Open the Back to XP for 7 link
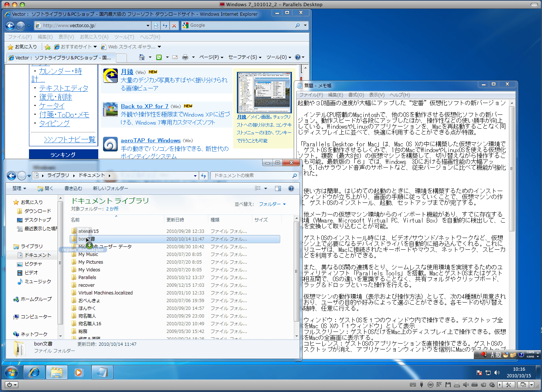542x392 pixels. click(144, 106)
